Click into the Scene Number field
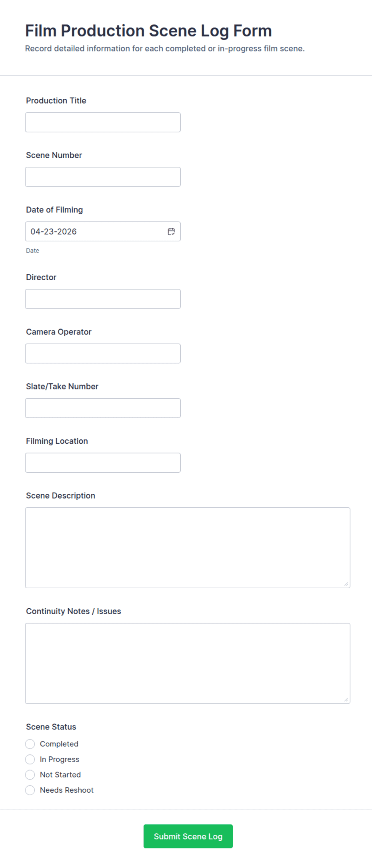The image size is (372, 868). click(103, 177)
